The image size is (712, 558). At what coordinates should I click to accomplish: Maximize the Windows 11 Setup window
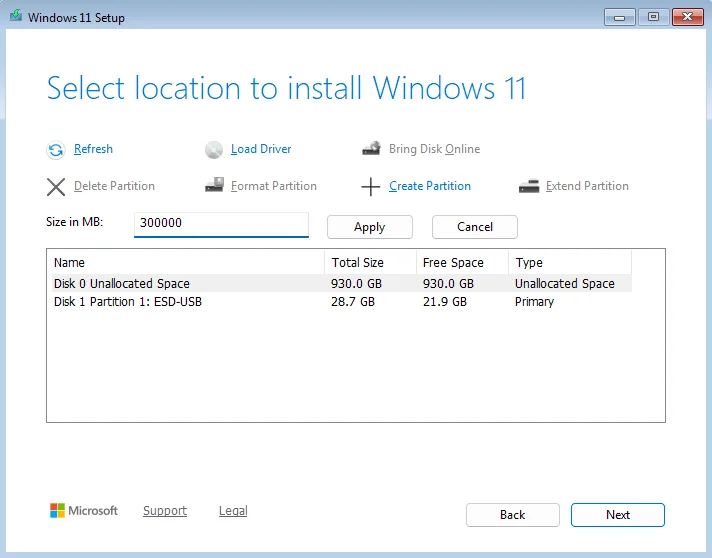coord(653,17)
